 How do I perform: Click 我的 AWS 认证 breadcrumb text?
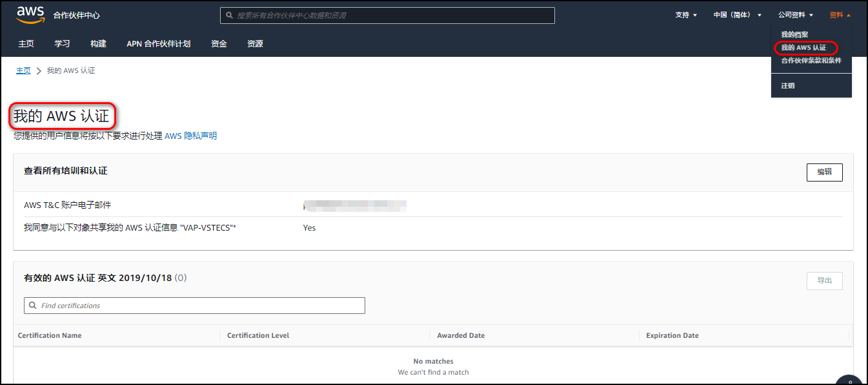tap(71, 70)
